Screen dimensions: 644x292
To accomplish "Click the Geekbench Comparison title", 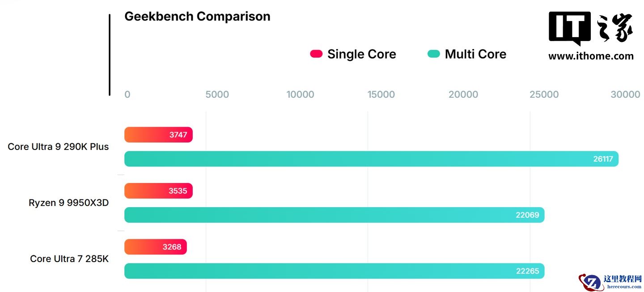I will [197, 17].
